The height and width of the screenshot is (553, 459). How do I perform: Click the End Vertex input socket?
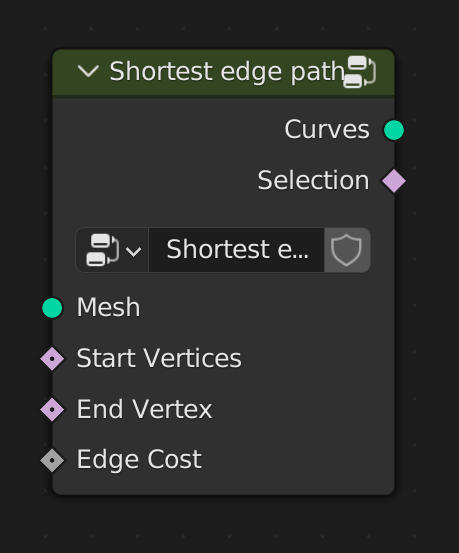point(52,409)
